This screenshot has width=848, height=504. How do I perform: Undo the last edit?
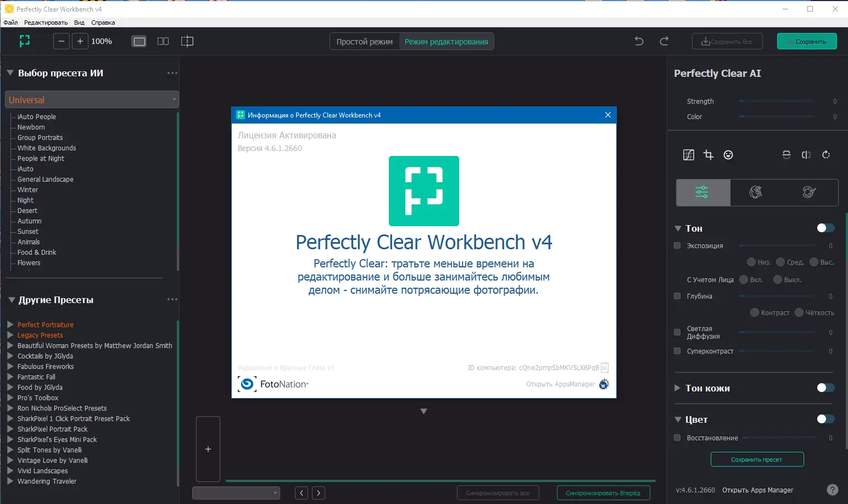[x=639, y=41]
